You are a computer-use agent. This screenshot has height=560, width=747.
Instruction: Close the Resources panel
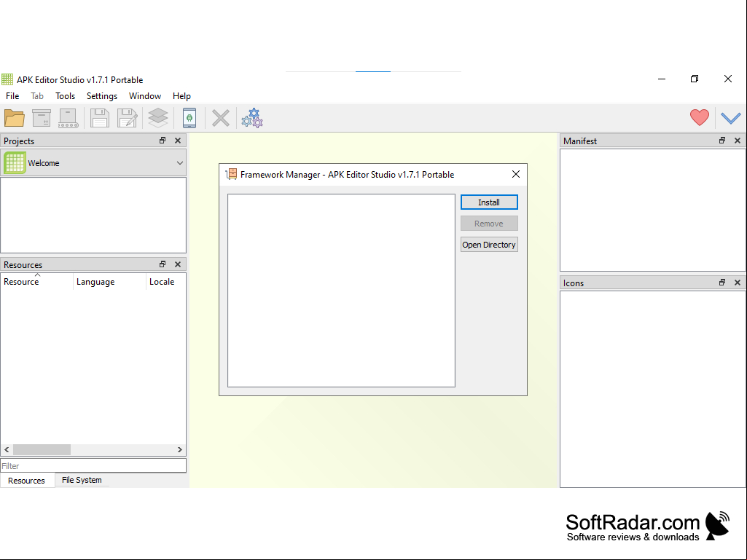point(178,264)
